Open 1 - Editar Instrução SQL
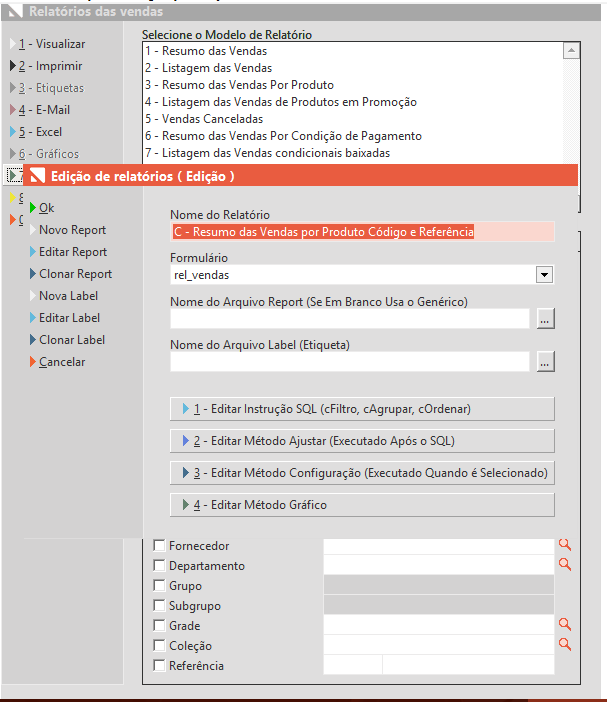The width and height of the screenshot is (607, 702). coord(362,409)
